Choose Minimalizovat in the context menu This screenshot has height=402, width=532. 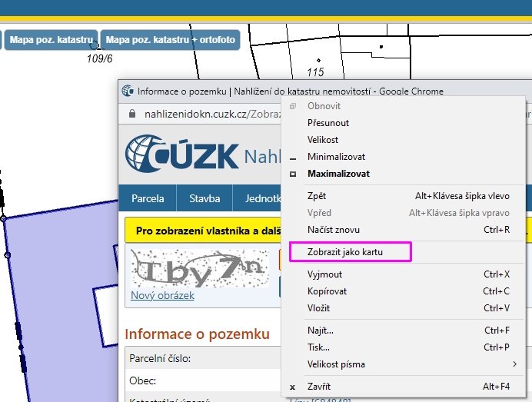[337, 157]
